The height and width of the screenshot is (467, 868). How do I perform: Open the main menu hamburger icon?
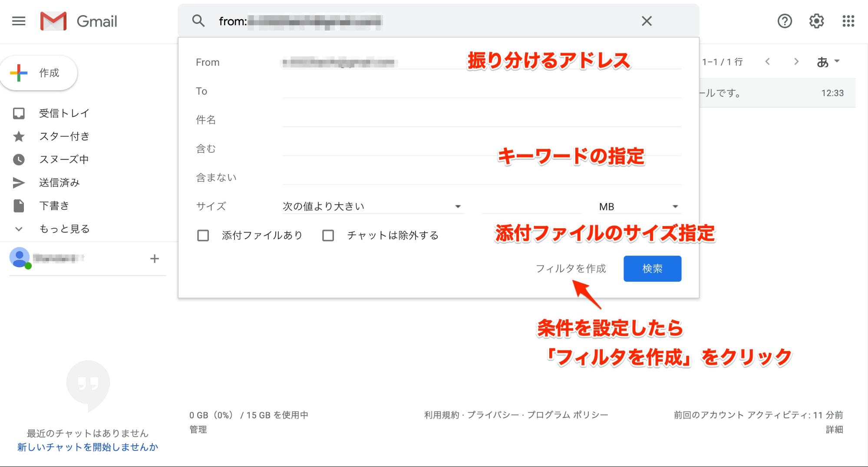pos(19,21)
